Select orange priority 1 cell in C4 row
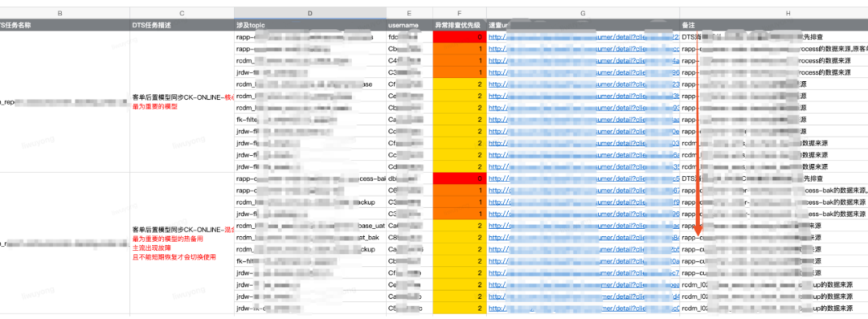 point(460,60)
